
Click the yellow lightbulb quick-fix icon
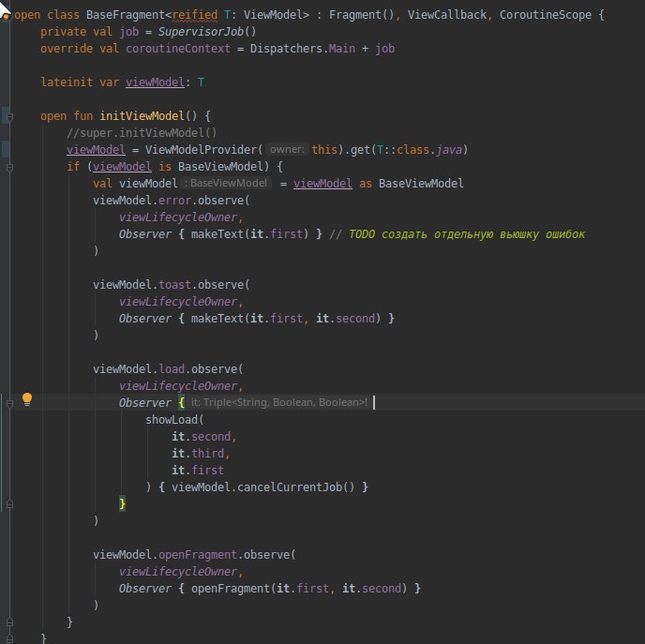coord(27,399)
